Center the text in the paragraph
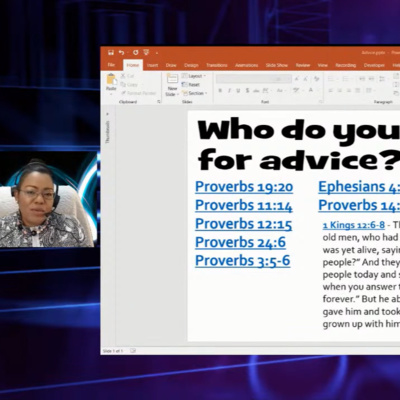The image size is (400, 400). [x=340, y=90]
